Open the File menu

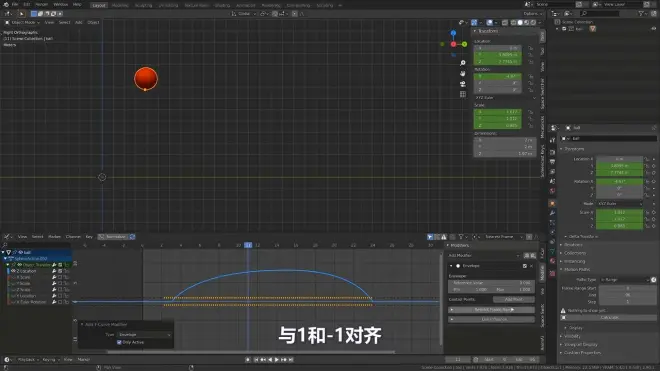click(x=15, y=5)
